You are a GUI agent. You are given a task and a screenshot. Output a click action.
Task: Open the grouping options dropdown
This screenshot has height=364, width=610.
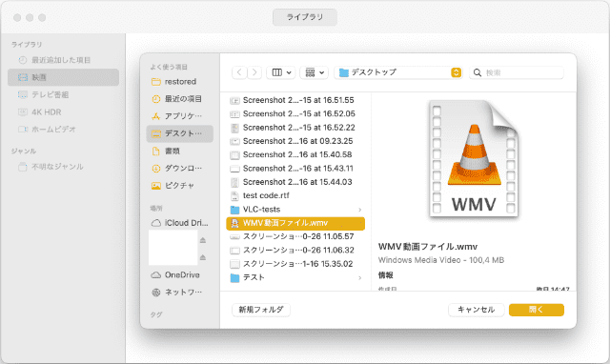coord(315,72)
